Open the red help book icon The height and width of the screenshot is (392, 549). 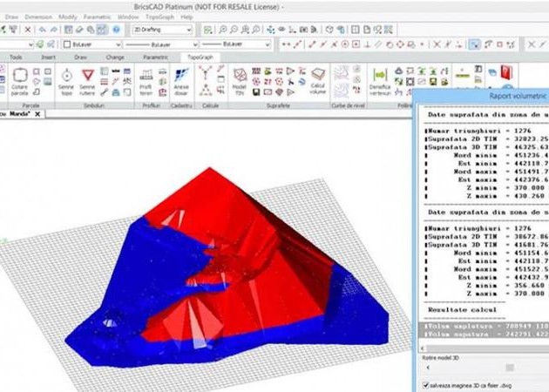pos(505,73)
